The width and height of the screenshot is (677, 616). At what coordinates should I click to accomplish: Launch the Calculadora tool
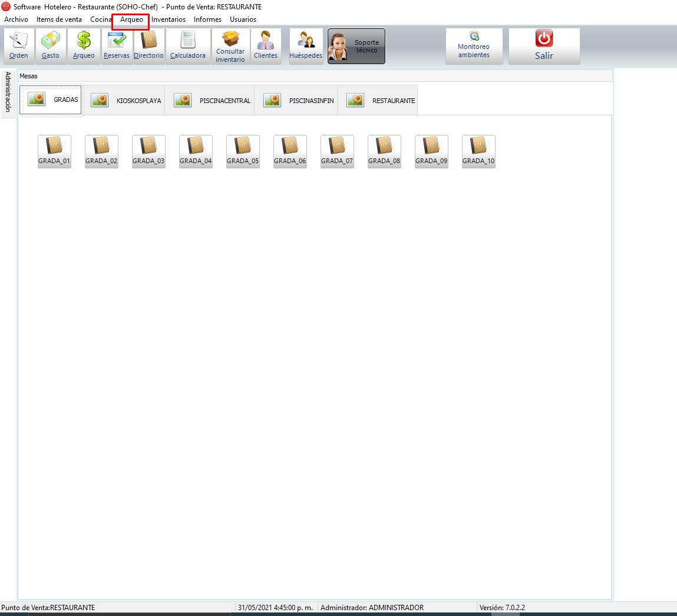[188, 46]
